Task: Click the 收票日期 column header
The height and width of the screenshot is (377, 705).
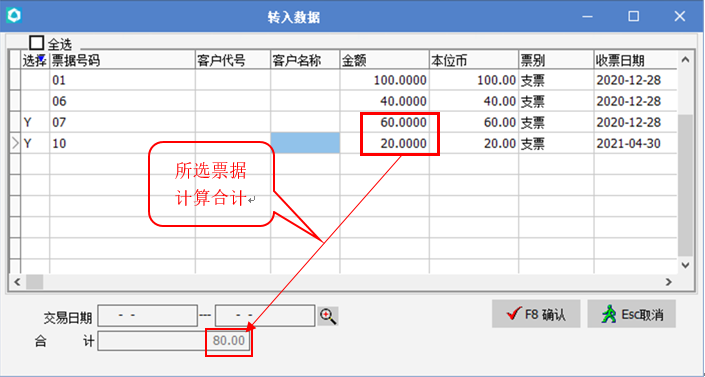Action: (x=635, y=60)
